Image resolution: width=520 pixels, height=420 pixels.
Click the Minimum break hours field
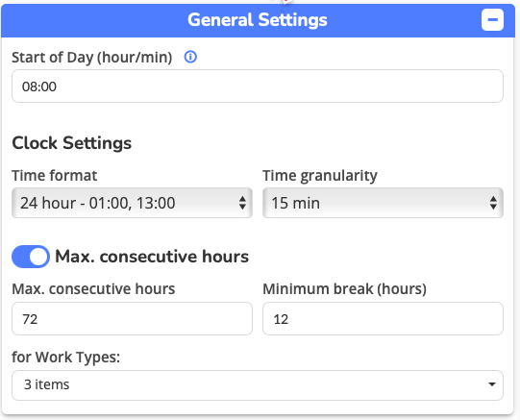tap(384, 318)
